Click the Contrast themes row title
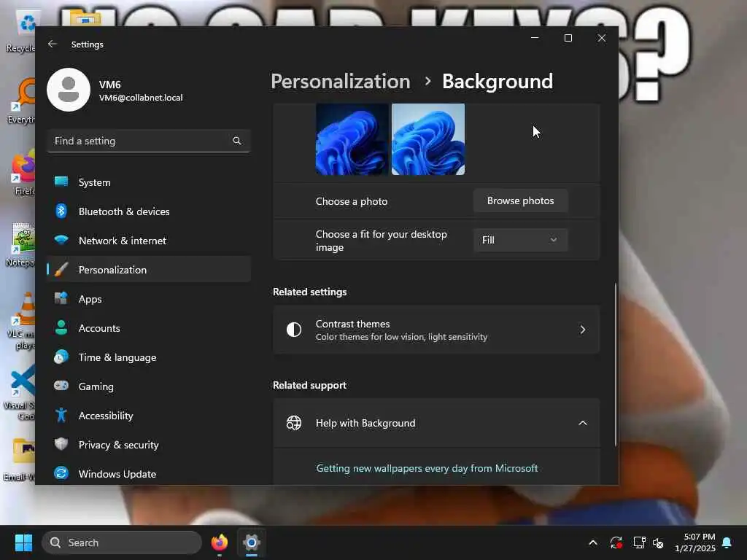This screenshot has height=560, width=747. click(352, 323)
